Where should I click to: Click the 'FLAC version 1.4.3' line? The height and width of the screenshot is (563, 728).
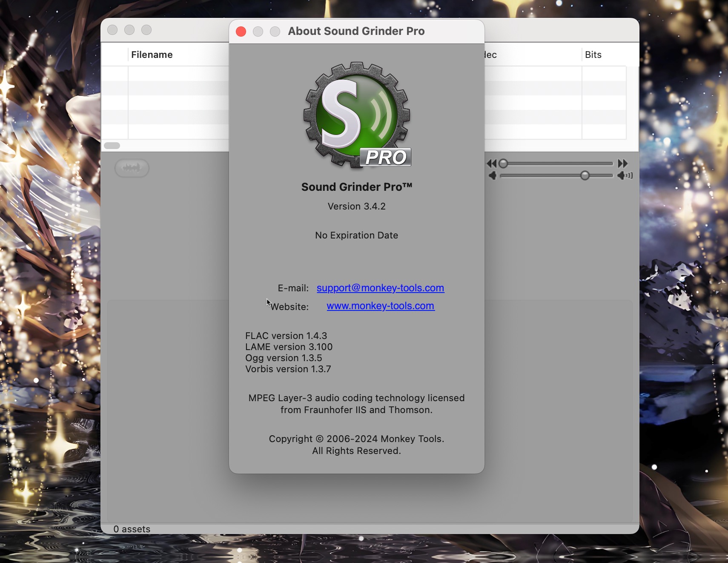pyautogui.click(x=286, y=336)
